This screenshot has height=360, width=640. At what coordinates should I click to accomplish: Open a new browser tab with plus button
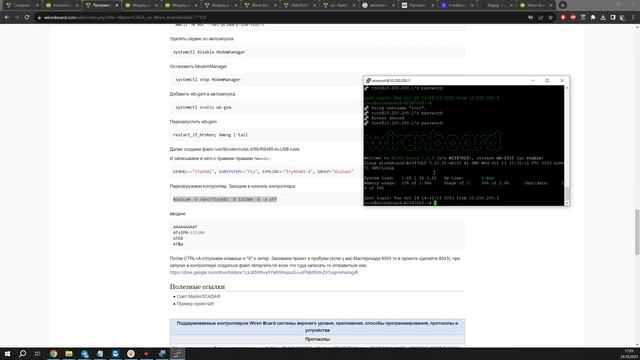pyautogui.click(x=562, y=5)
